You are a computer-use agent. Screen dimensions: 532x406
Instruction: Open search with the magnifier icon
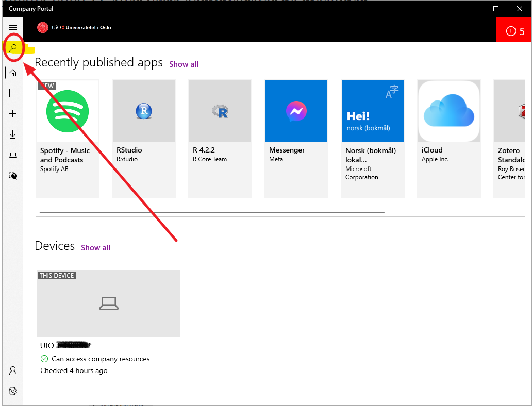coord(13,47)
